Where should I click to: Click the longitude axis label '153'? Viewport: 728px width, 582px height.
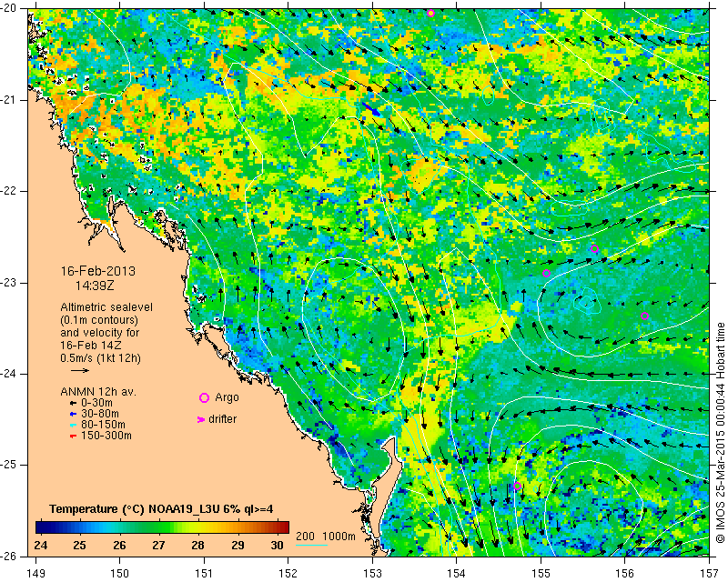pos(372,573)
